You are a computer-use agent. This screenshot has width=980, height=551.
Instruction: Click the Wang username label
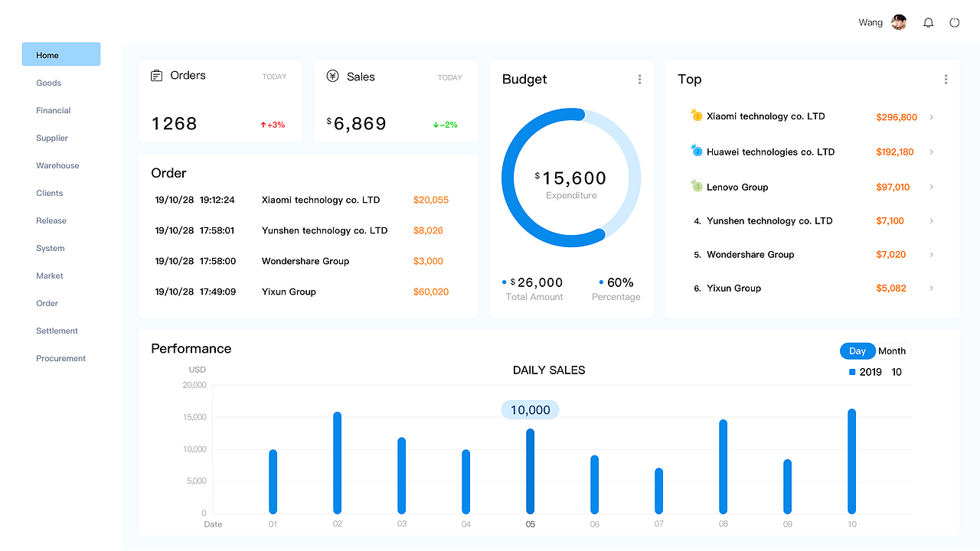[x=871, y=23]
